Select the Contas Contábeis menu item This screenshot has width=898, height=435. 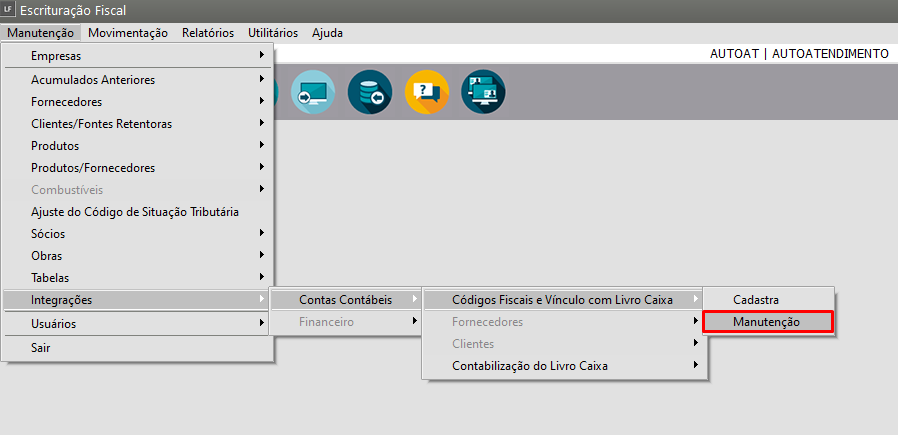(x=345, y=299)
